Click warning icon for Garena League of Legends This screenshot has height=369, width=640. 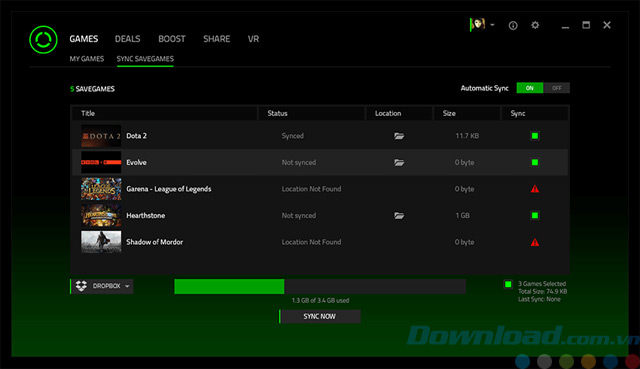click(x=535, y=189)
